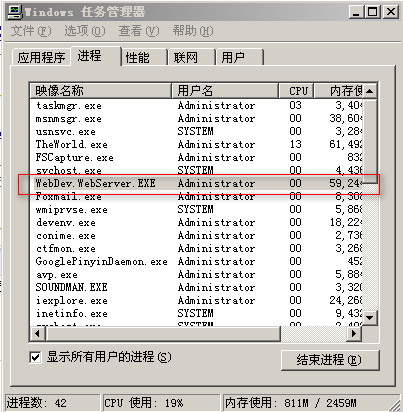Select the FSCapture.exe process row

(x=196, y=158)
